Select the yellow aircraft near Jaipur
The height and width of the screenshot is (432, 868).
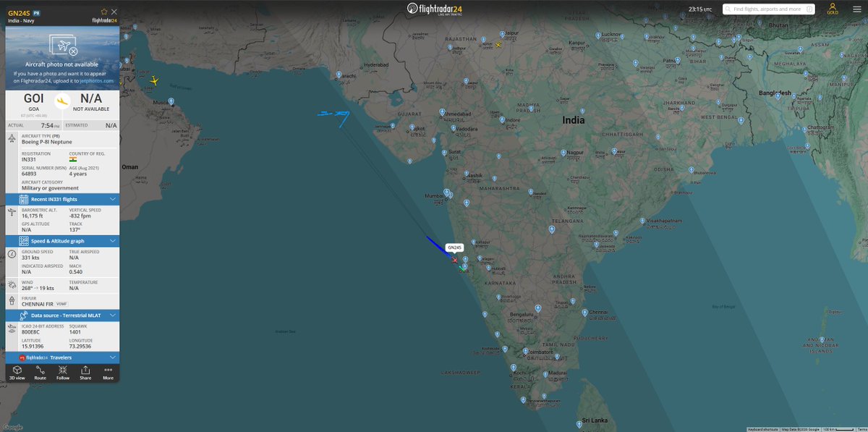(x=498, y=45)
